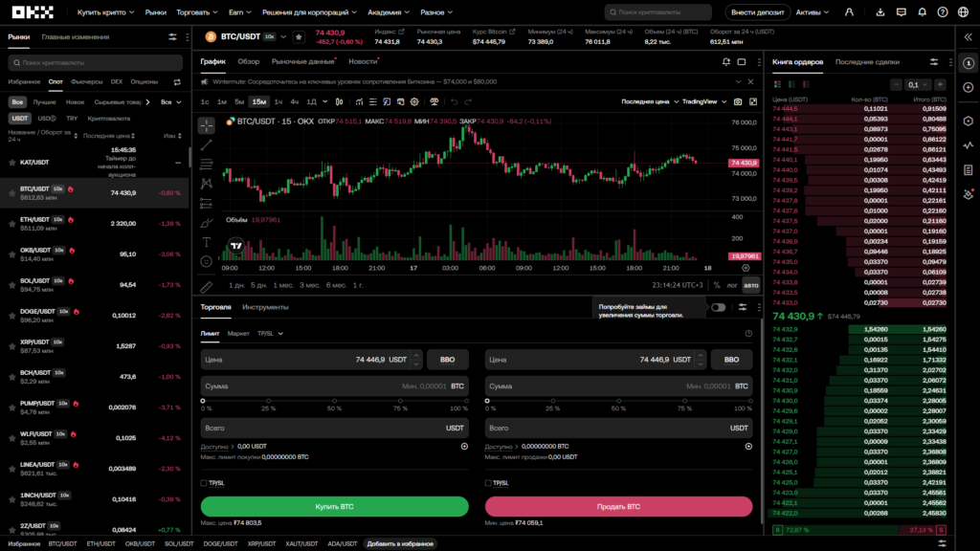
Task: Add BTC/USDT to favorites star
Action: click(x=299, y=37)
